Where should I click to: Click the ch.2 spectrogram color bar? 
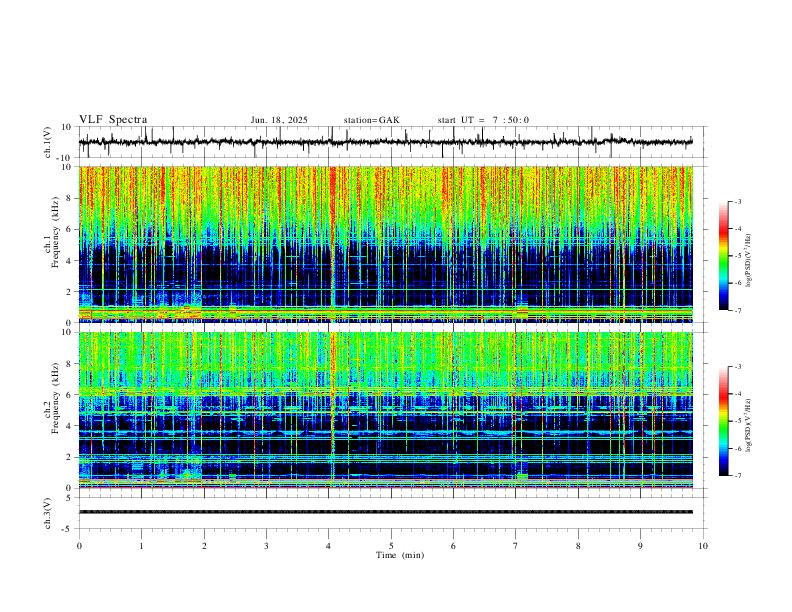724,421
